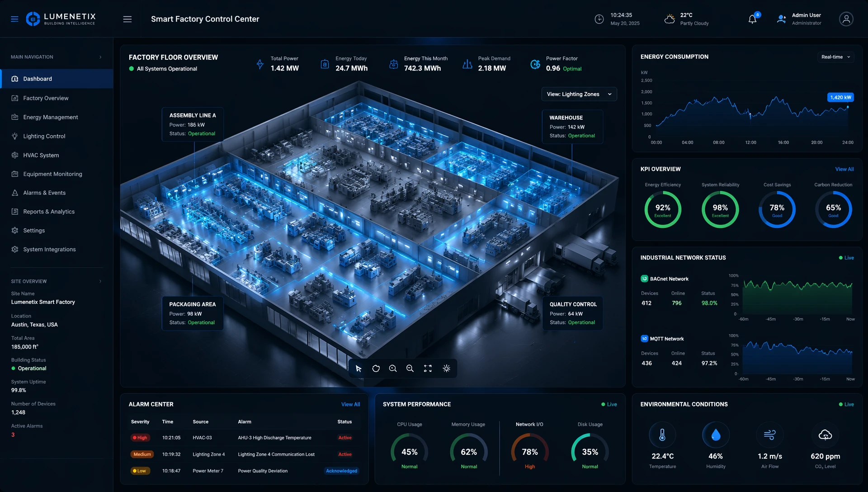Click the Low severity badge
Image resolution: width=868 pixels, height=492 pixels.
click(x=139, y=471)
